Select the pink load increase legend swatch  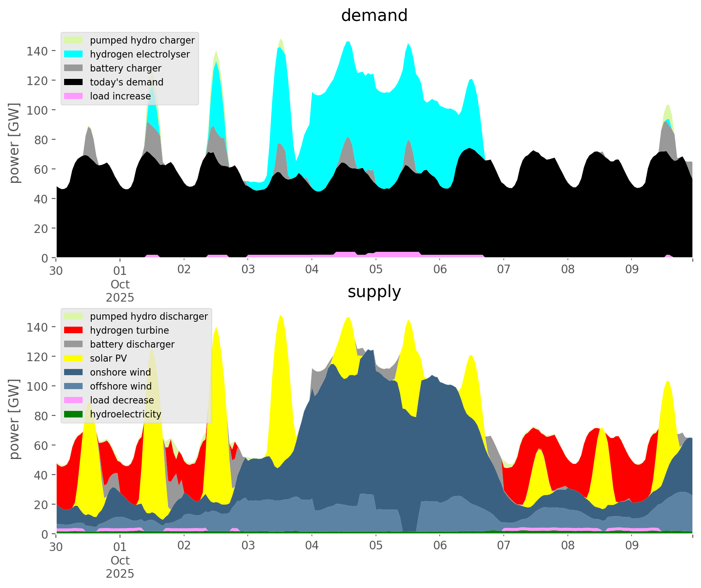tap(74, 96)
